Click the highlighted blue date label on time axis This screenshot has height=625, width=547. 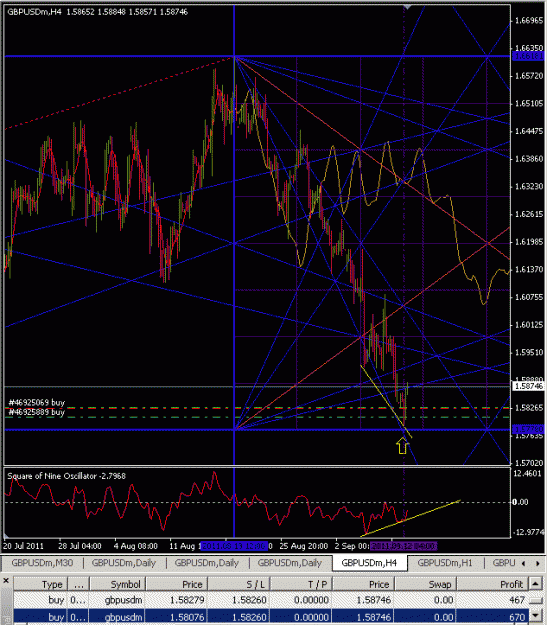coord(234,546)
